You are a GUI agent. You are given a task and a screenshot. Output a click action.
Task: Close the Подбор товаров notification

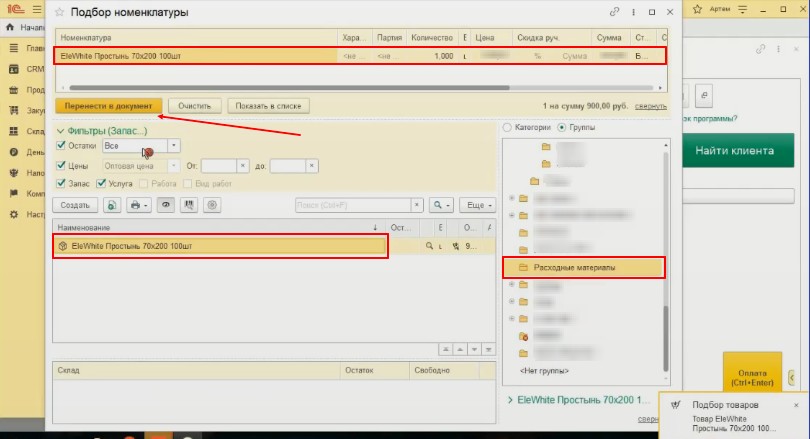click(796, 405)
